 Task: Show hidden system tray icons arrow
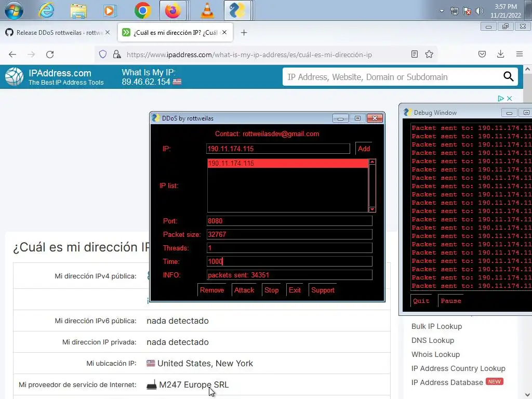click(x=442, y=11)
